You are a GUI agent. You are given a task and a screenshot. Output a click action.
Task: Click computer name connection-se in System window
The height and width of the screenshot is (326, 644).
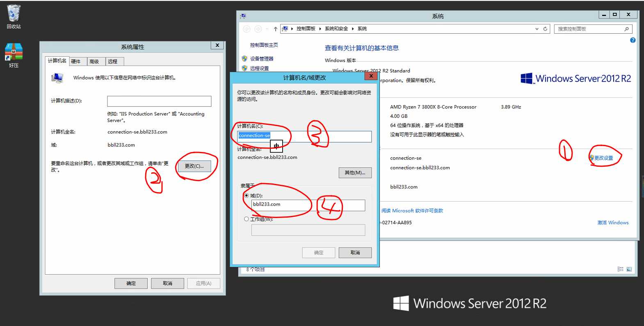(x=406, y=158)
